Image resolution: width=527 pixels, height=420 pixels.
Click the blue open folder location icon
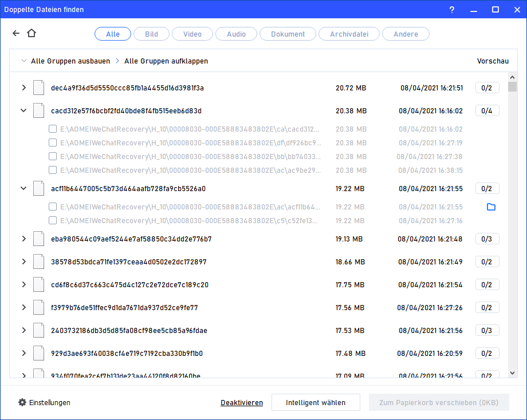[x=490, y=207]
